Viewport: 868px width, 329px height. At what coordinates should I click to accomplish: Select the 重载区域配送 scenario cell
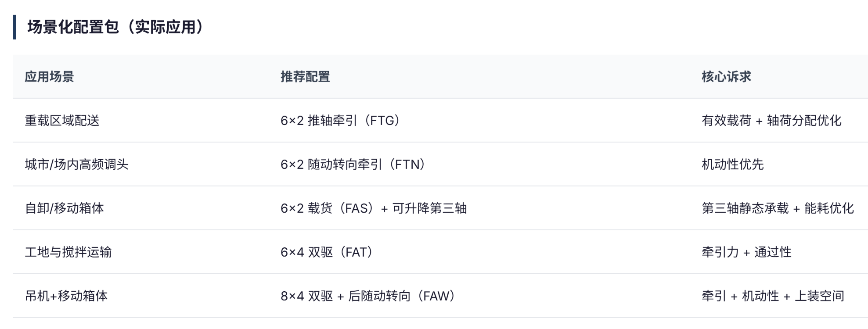pos(62,121)
